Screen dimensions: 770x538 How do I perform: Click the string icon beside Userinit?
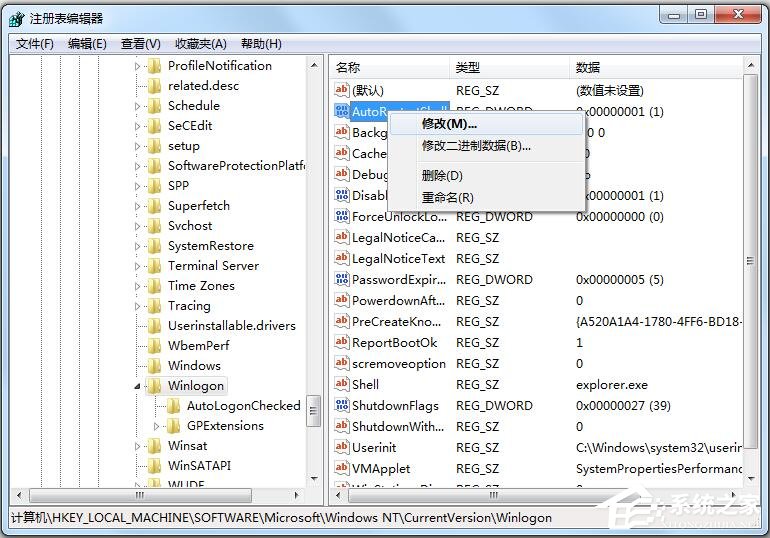click(x=342, y=447)
